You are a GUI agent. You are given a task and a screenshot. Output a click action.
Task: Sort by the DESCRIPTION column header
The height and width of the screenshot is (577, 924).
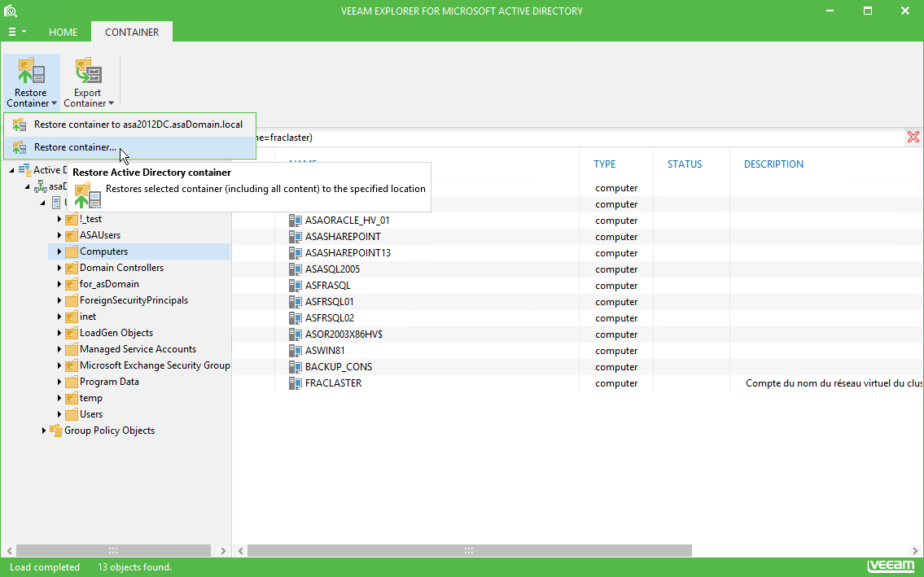773,164
